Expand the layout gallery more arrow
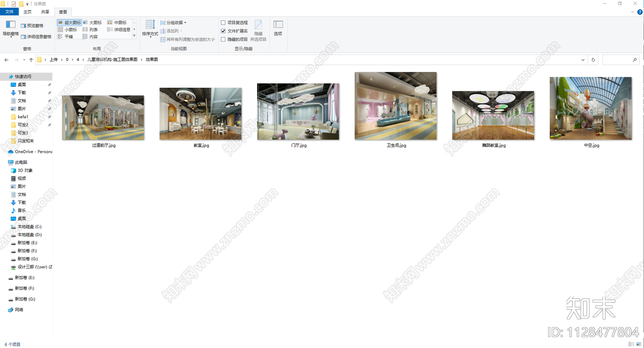 tap(134, 36)
